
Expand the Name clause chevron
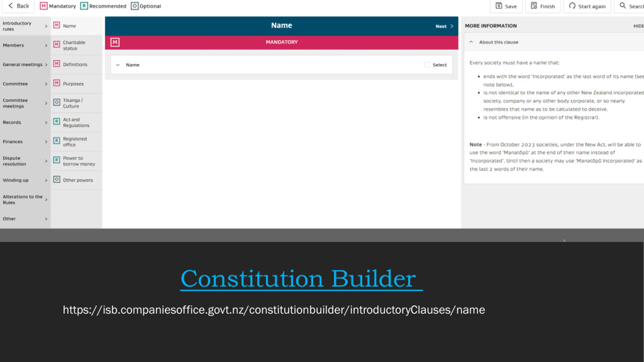coord(117,65)
